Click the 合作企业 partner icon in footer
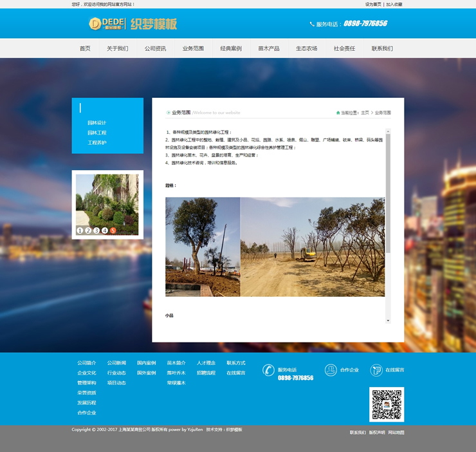The image size is (476, 452). [331, 370]
